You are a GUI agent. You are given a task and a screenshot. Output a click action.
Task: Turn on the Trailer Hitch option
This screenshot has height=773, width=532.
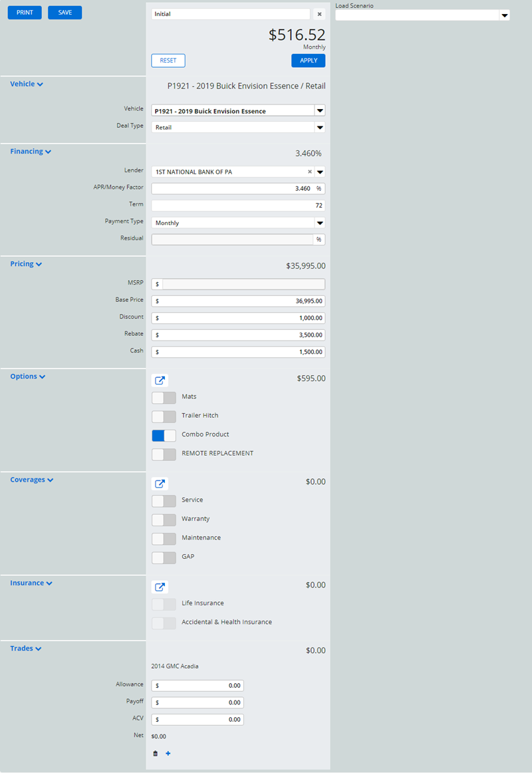pos(164,416)
